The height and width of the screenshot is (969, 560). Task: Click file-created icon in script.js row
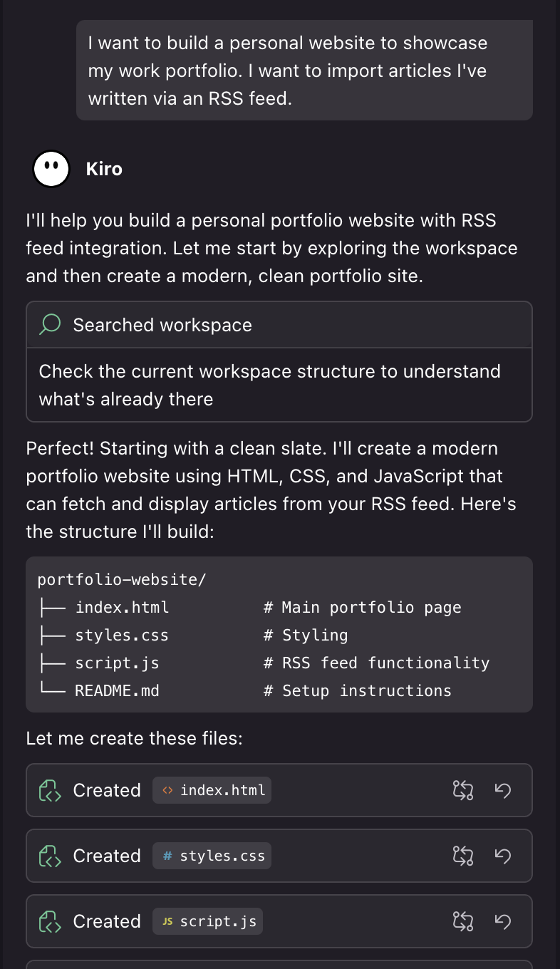(x=49, y=921)
